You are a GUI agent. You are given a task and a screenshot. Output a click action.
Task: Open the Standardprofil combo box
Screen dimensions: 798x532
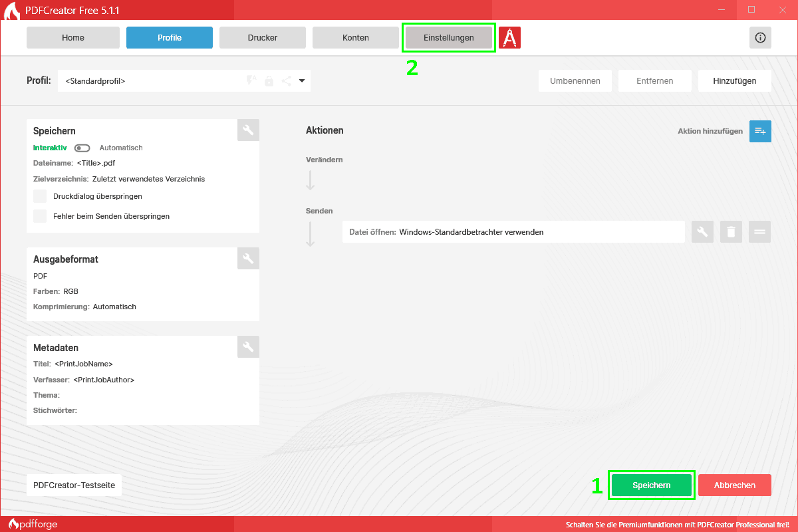click(x=153, y=81)
